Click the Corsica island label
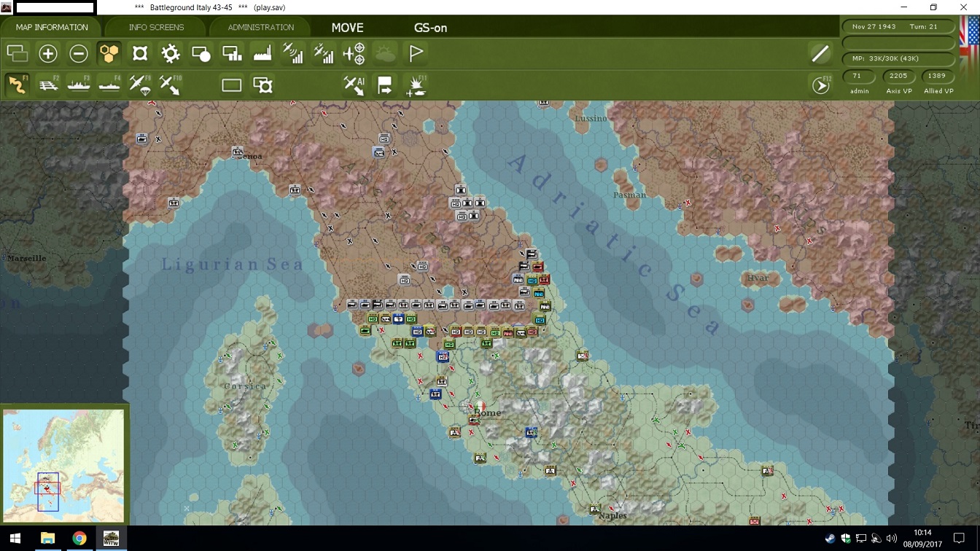 [246, 386]
